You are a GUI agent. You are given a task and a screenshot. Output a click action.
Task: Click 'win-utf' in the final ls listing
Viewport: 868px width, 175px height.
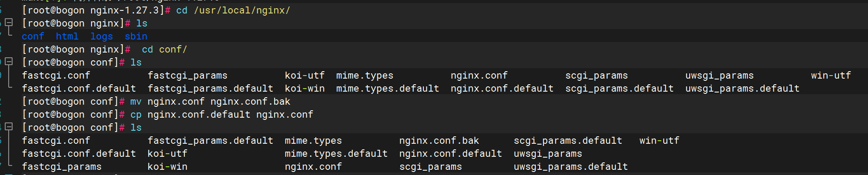click(659, 141)
